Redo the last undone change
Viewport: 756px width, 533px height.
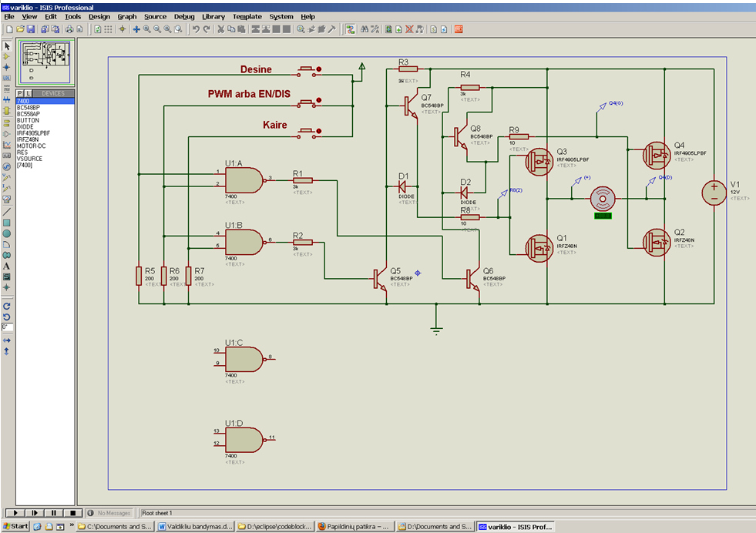pyautogui.click(x=207, y=29)
